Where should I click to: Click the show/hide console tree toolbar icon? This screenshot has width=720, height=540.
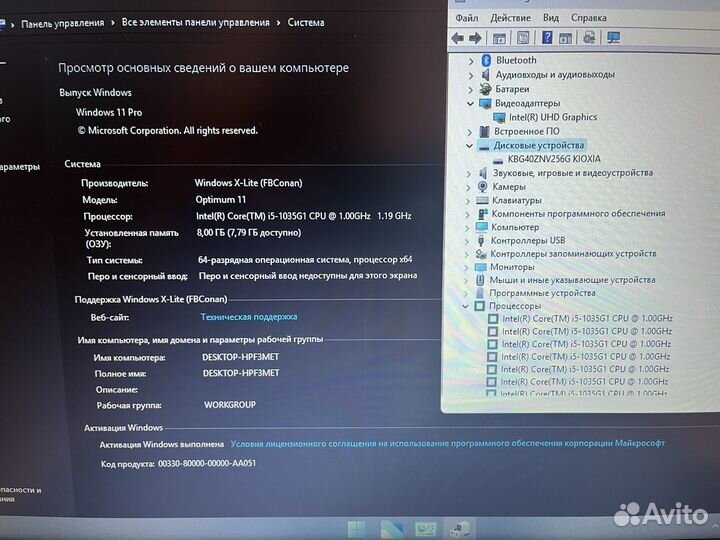499,38
